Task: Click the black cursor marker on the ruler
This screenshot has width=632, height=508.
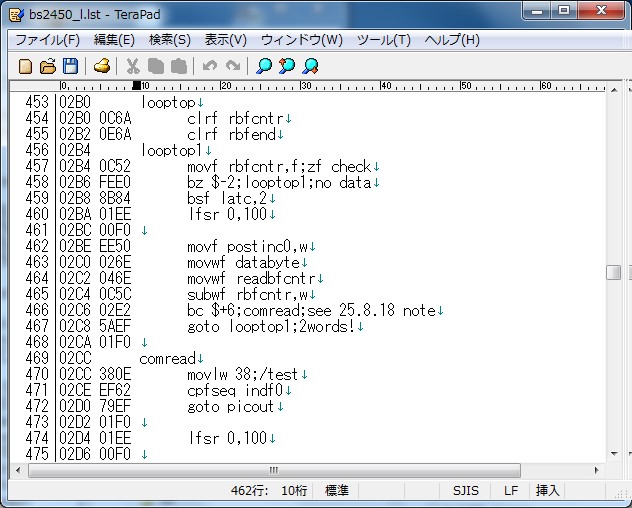Action: coord(137,85)
